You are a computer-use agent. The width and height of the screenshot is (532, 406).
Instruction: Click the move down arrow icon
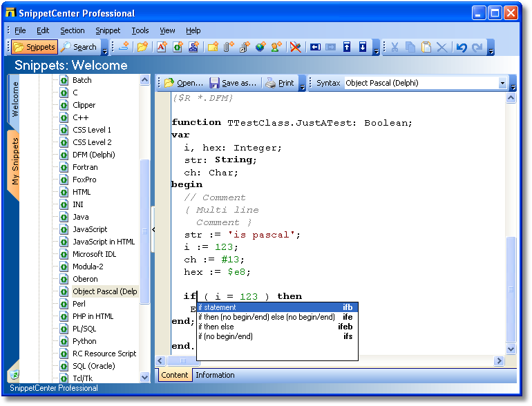click(363, 47)
